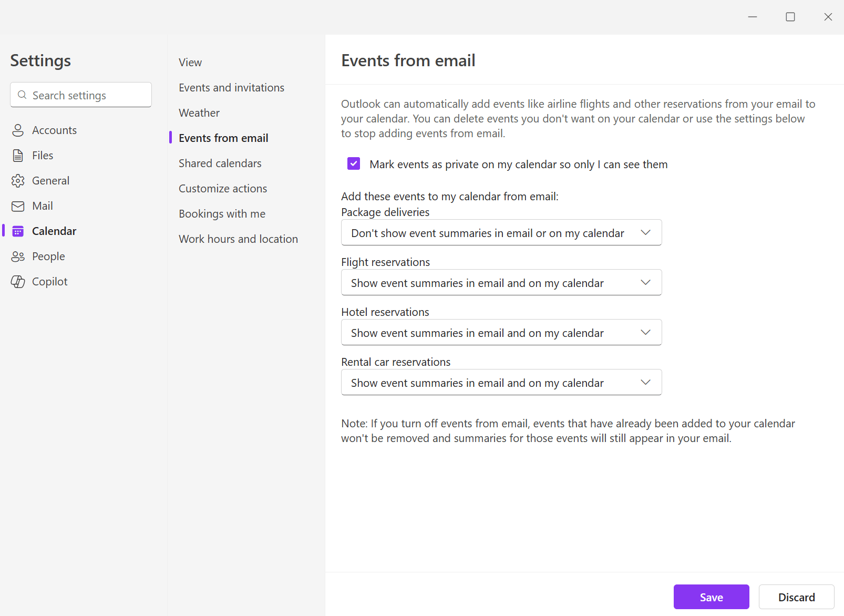Open Work hours and location settings
Screen dimensions: 844x616
tap(238, 239)
